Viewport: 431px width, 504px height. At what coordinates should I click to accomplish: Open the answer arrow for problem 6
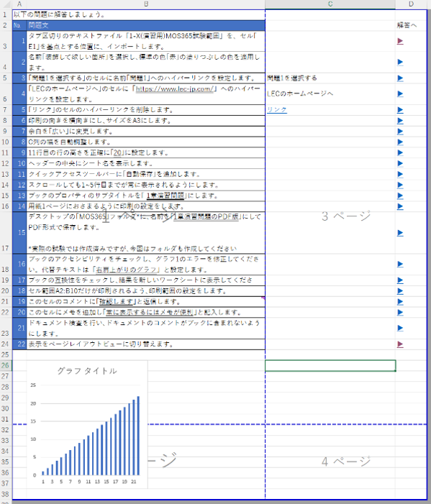400,121
